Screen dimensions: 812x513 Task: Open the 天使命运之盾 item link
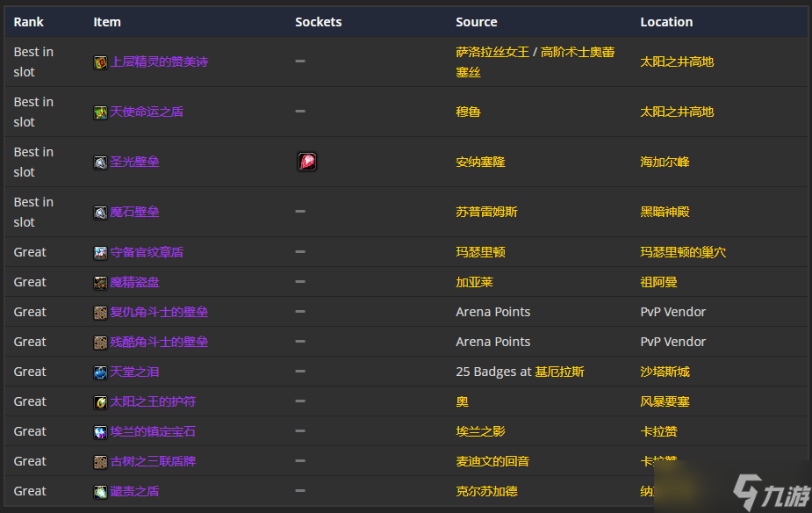tap(147, 112)
